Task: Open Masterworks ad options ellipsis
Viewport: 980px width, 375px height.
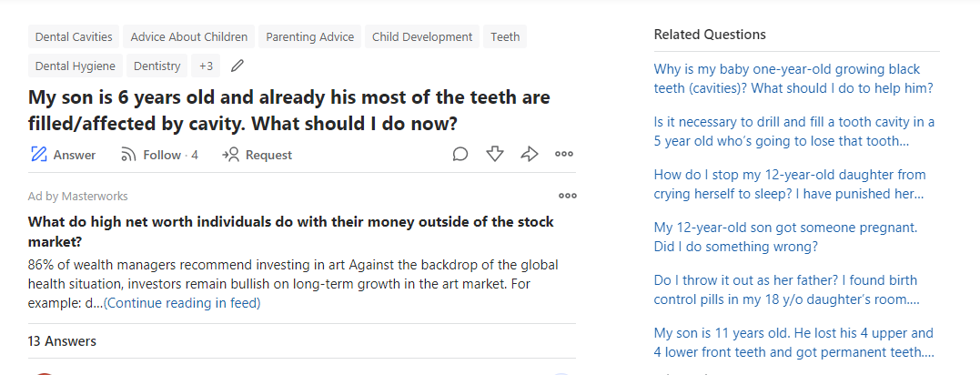Action: click(568, 196)
